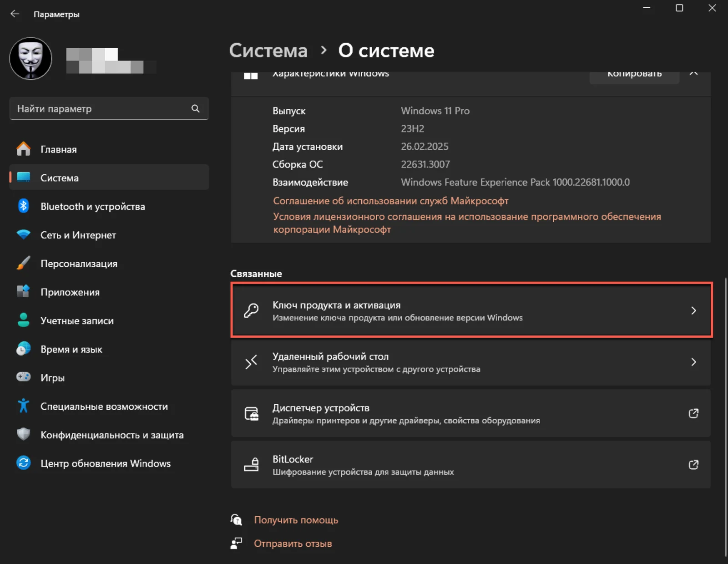Open Персонализация settings
728x564 pixels.
109,264
